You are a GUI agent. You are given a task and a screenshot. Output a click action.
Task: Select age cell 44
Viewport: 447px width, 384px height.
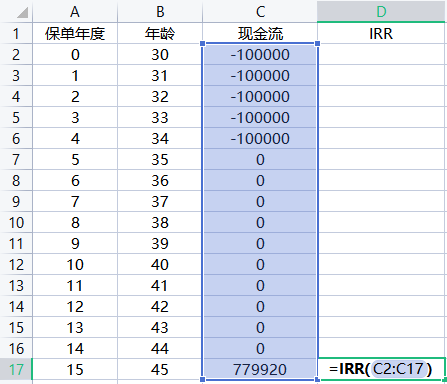(160, 348)
